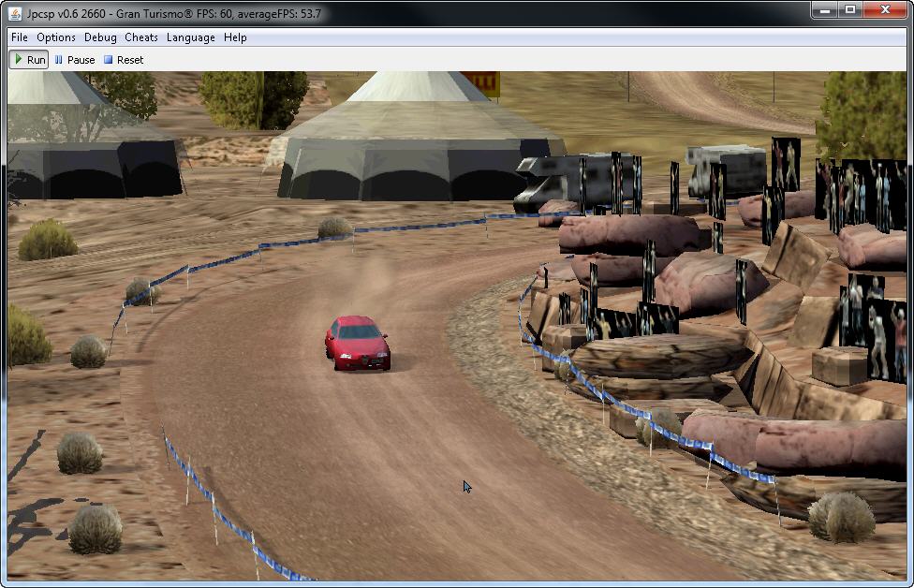Maximize the Jpcsp emulator window

850,9
